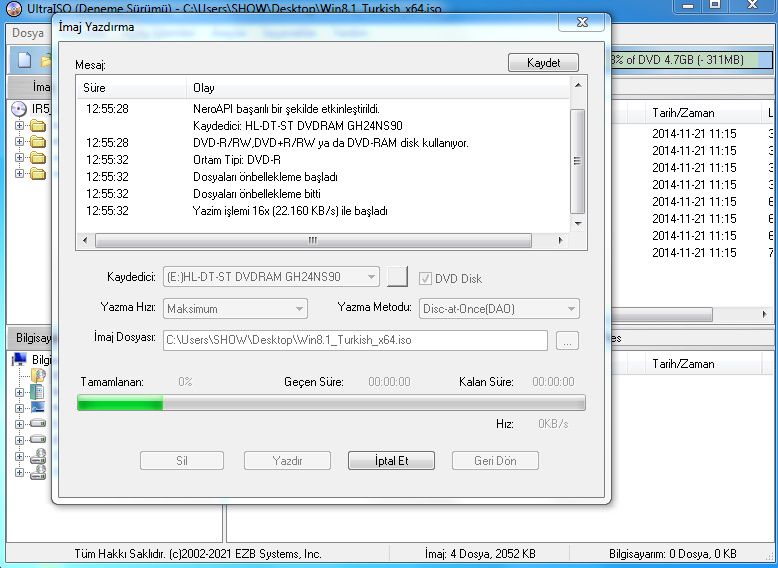Select the 'Ortam Tipi: DVD-R' log row

323,160
